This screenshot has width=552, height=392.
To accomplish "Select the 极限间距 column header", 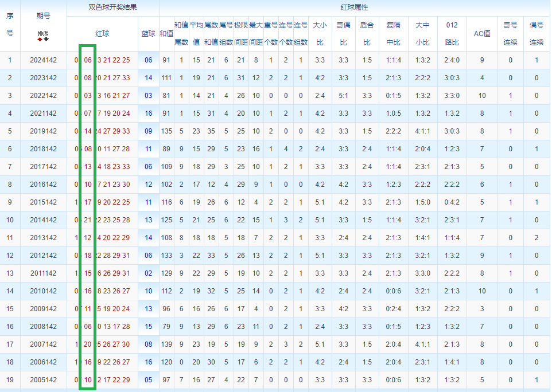I will (241, 34).
